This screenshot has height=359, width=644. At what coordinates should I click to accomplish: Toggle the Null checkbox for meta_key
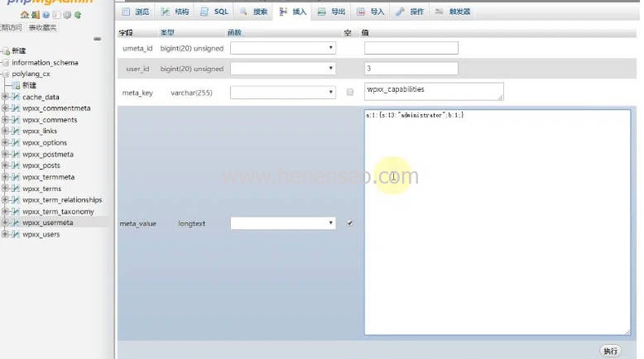tap(349, 92)
